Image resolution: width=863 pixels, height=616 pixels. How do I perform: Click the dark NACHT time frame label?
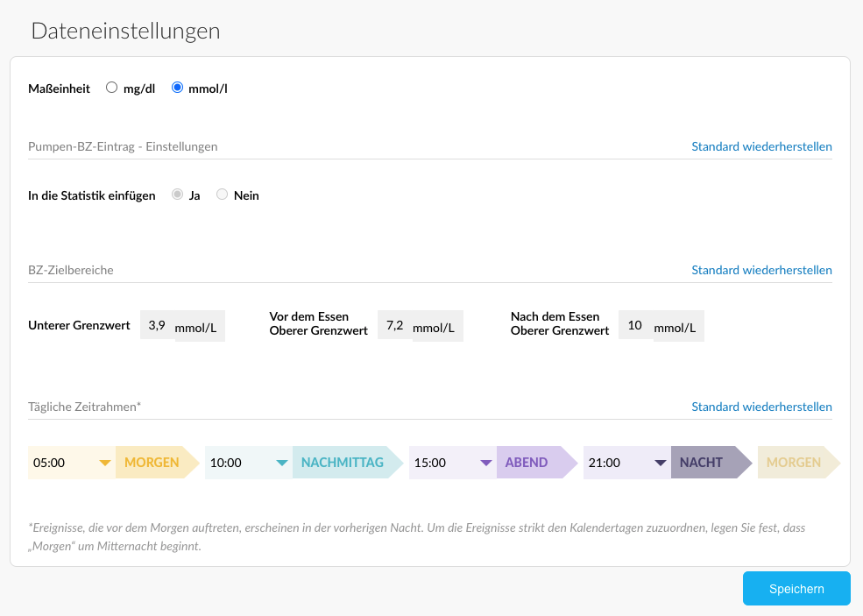click(x=702, y=463)
